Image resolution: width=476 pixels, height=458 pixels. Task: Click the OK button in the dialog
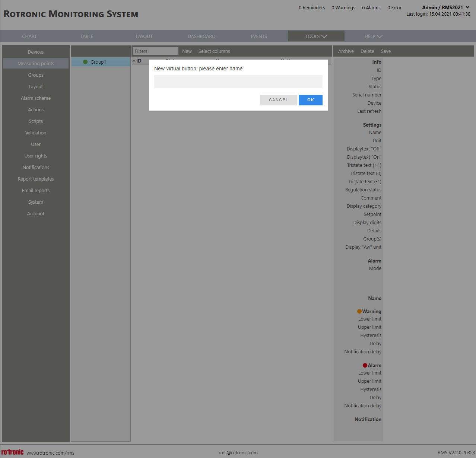pyautogui.click(x=310, y=100)
